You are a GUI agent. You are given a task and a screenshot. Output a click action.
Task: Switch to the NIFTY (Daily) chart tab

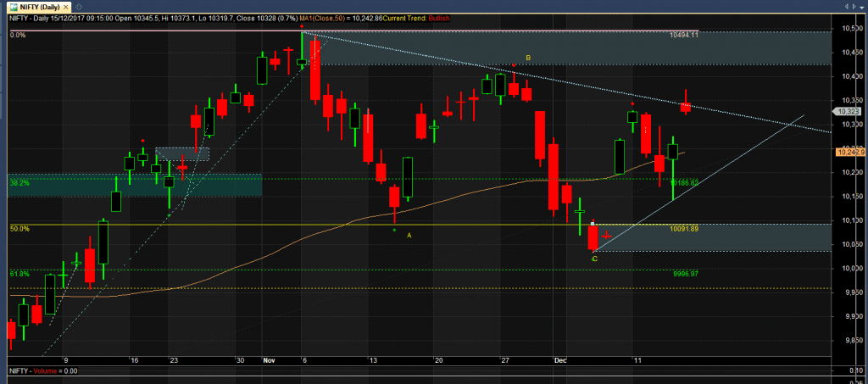point(37,6)
